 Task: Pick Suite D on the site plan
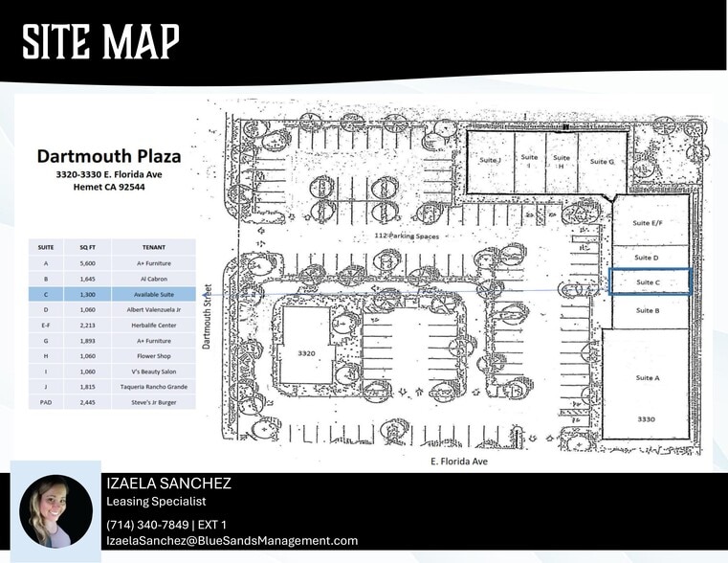[648, 257]
